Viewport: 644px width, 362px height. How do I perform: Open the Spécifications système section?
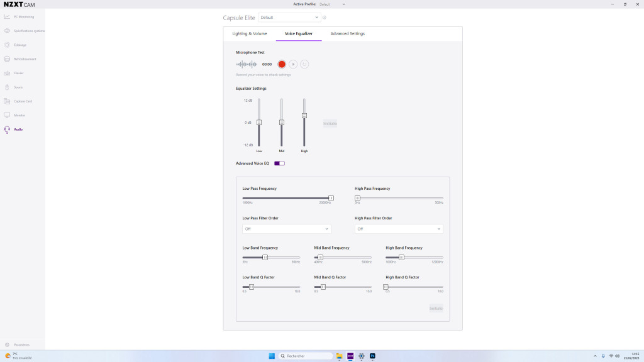(x=25, y=31)
